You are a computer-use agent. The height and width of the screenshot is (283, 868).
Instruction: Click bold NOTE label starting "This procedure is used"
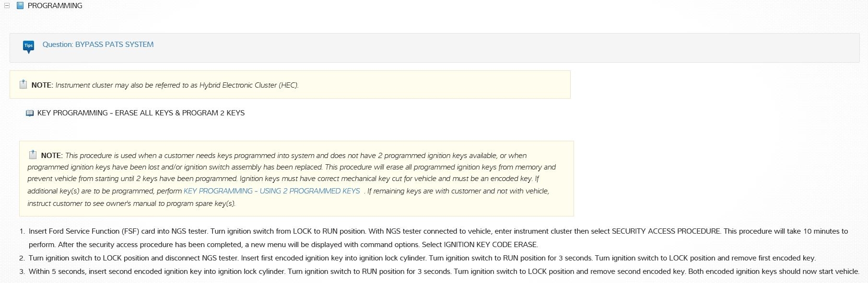51,156
